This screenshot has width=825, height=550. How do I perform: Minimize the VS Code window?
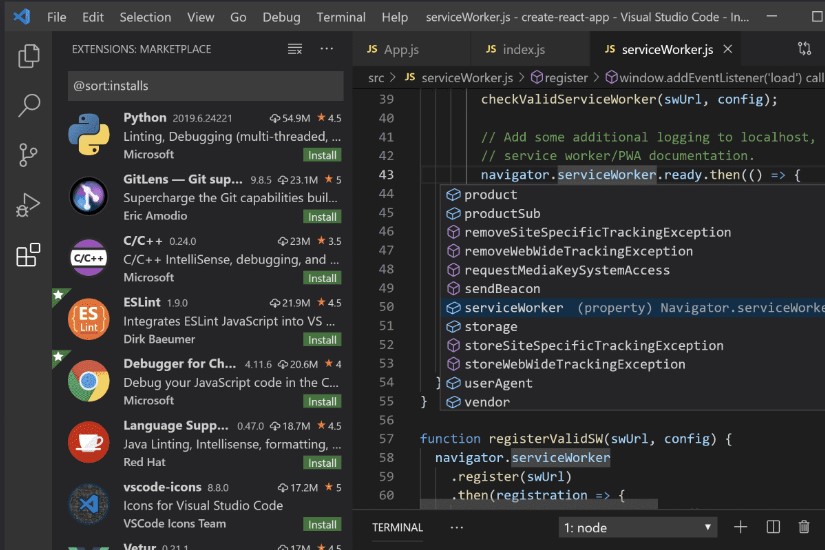click(x=772, y=16)
